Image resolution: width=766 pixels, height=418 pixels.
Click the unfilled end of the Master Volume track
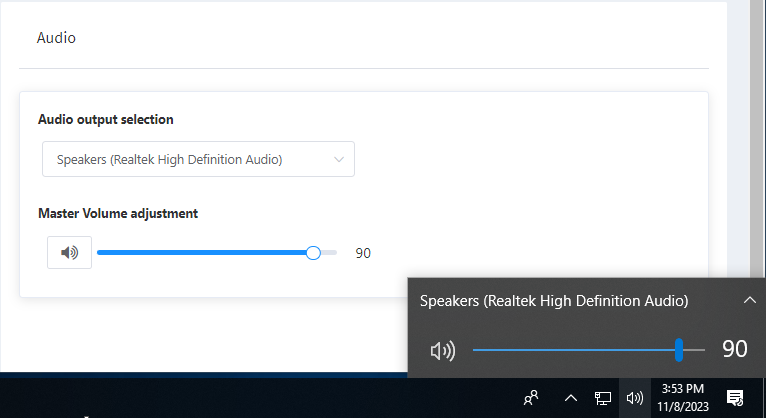coord(329,253)
